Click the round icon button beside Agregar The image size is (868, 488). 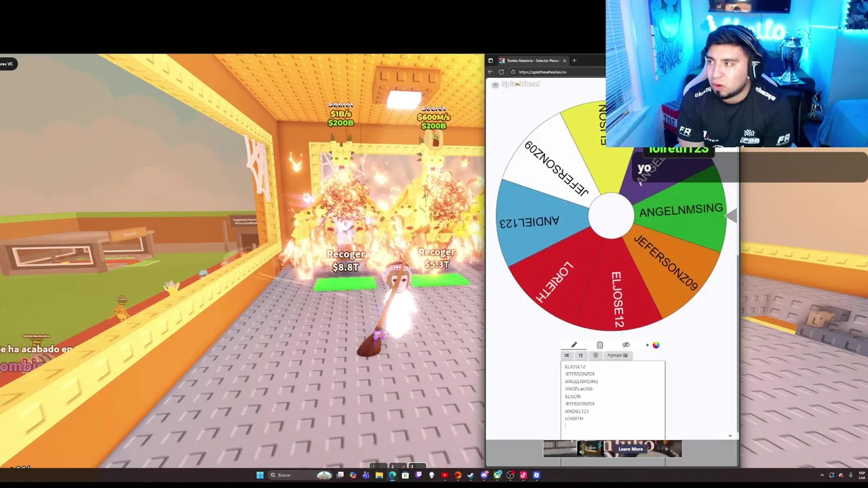[595, 355]
